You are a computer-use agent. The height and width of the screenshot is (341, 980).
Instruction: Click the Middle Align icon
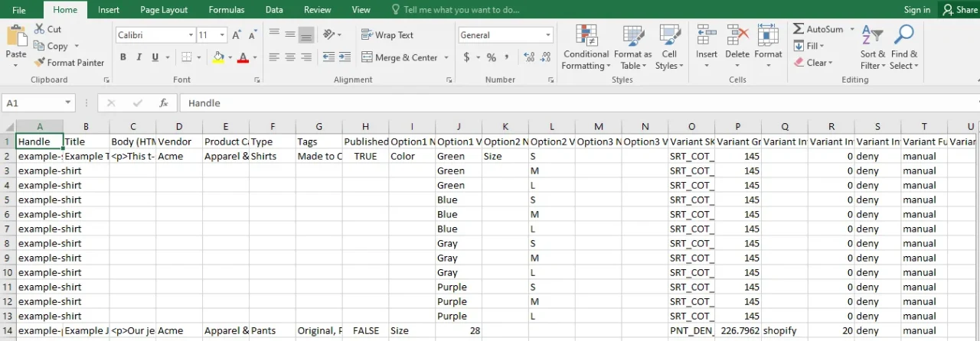(x=290, y=35)
